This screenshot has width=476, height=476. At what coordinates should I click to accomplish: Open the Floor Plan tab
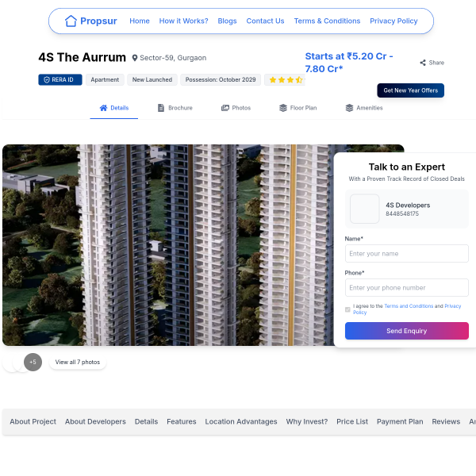coord(297,108)
